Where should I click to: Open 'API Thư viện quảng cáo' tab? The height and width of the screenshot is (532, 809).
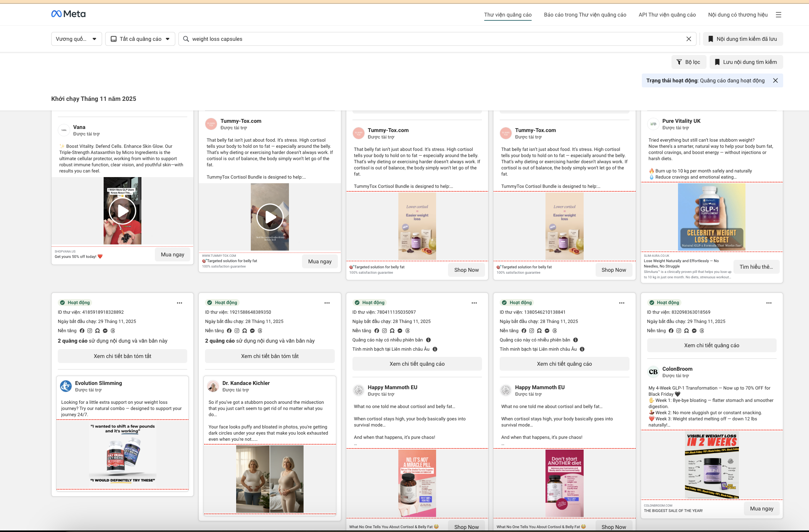pyautogui.click(x=667, y=15)
